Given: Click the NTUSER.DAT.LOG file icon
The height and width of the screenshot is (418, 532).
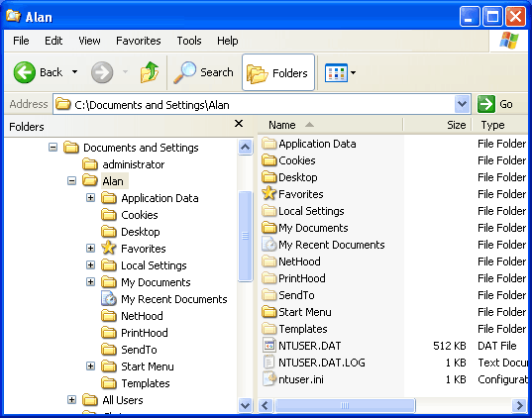Looking at the screenshot, I should tap(269, 362).
